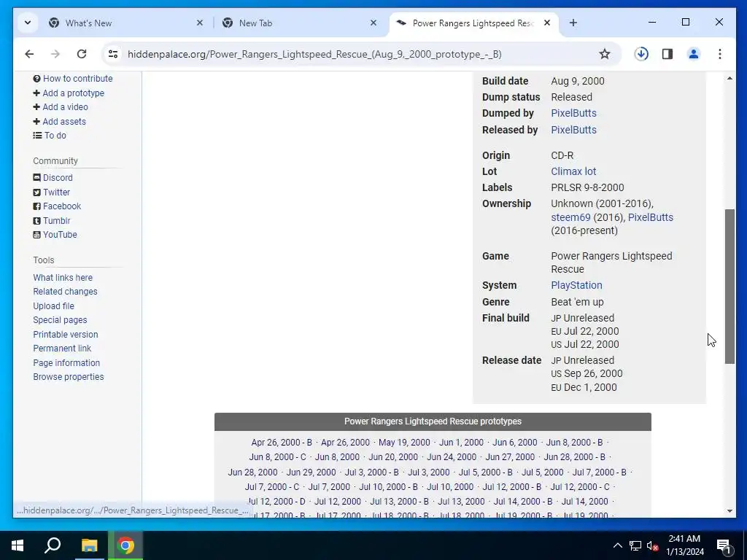Bookmark this page with the star icon
Viewport: 747px width, 560px height.
coord(605,54)
